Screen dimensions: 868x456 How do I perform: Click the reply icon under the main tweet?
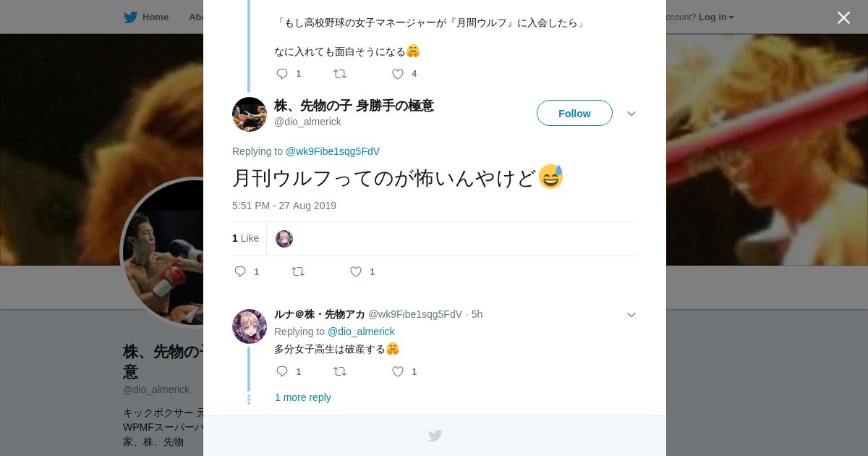(x=240, y=271)
